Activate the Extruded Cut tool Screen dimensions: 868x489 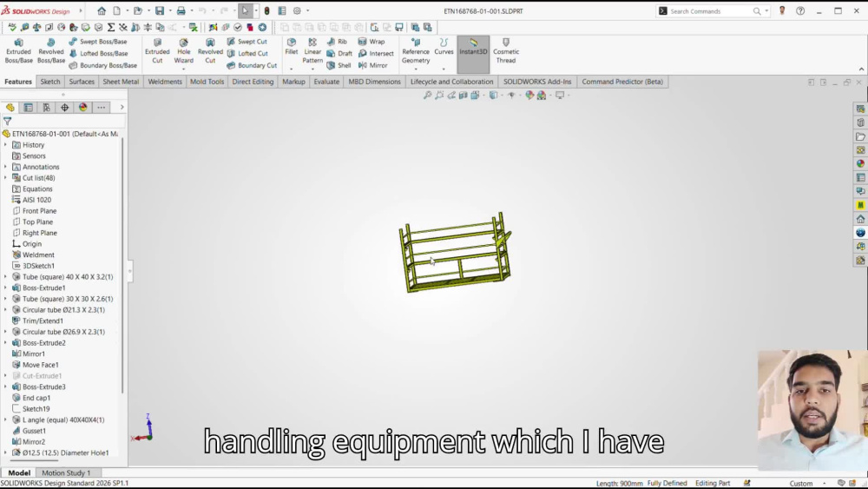click(157, 51)
